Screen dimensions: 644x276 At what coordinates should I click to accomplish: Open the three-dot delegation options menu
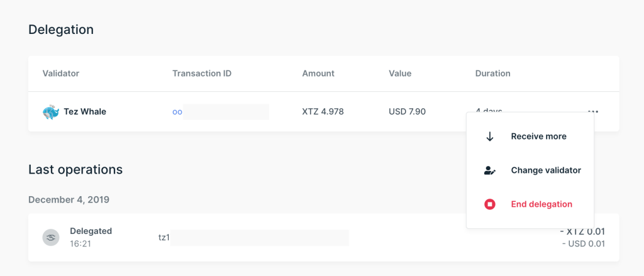click(x=592, y=112)
